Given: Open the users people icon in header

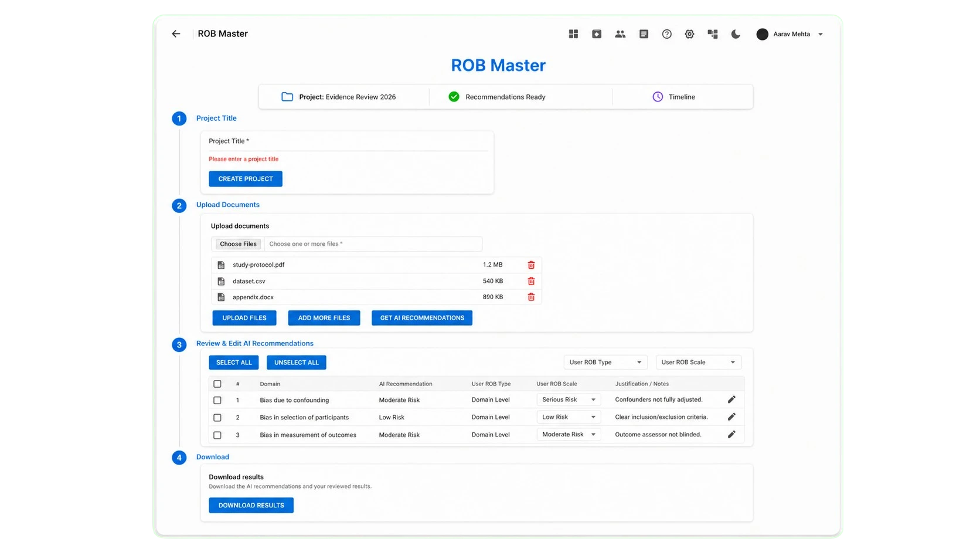Looking at the screenshot, I should [x=620, y=34].
